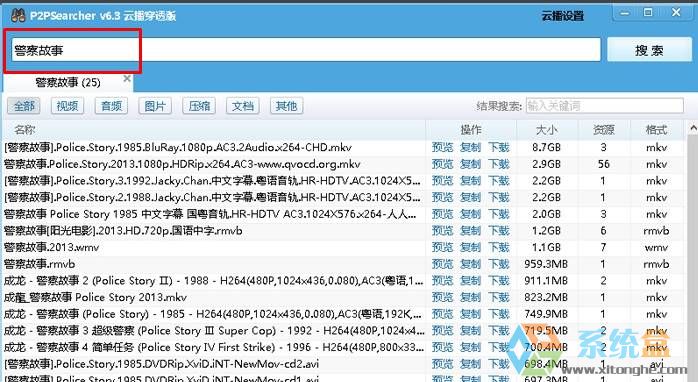This screenshot has width=698, height=382.
Task: Filter results by 全部
Action: coord(24,106)
